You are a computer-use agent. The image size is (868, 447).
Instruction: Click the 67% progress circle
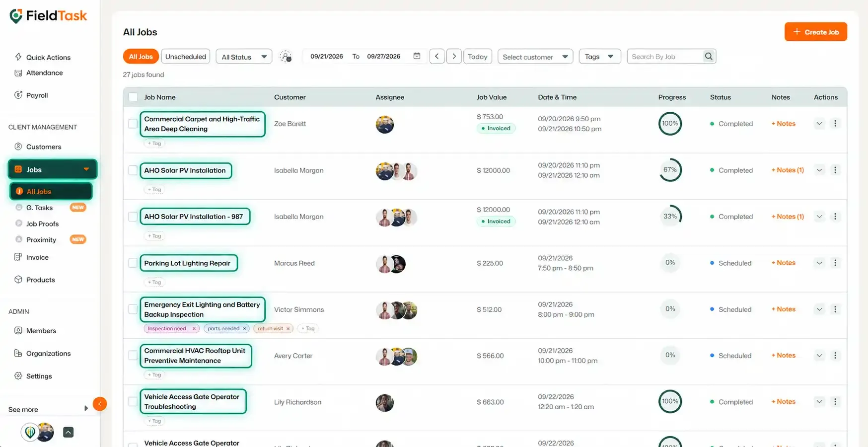click(x=670, y=170)
